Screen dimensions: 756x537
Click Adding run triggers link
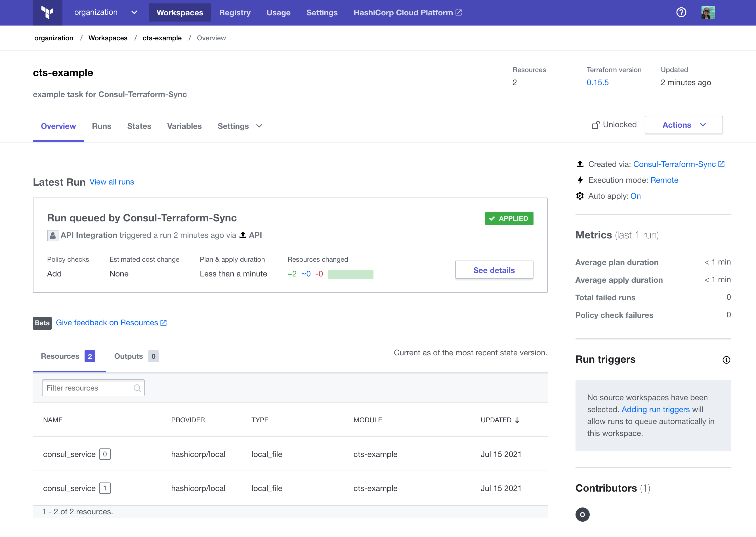click(x=656, y=410)
